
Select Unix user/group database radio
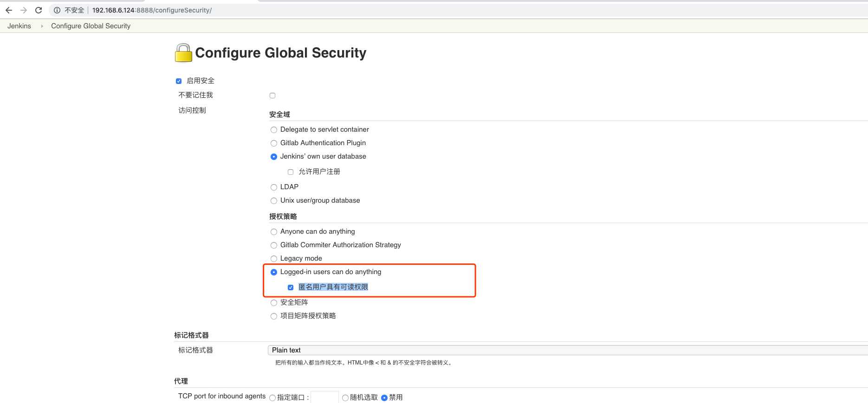274,201
